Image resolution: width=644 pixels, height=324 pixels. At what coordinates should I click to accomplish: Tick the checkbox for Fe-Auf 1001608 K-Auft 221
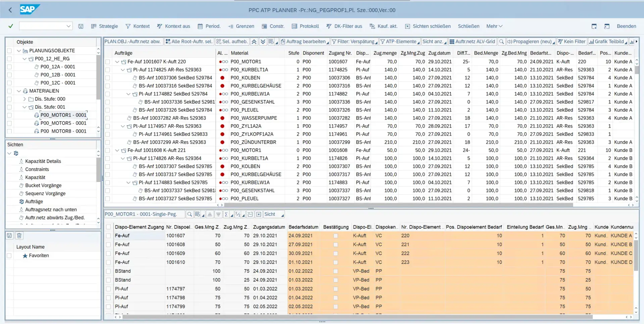pos(108,150)
